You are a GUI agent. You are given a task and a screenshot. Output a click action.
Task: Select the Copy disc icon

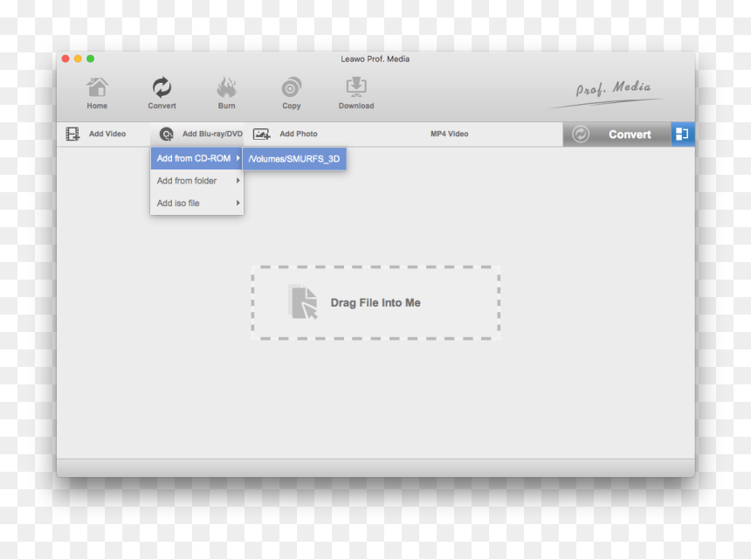pyautogui.click(x=291, y=87)
